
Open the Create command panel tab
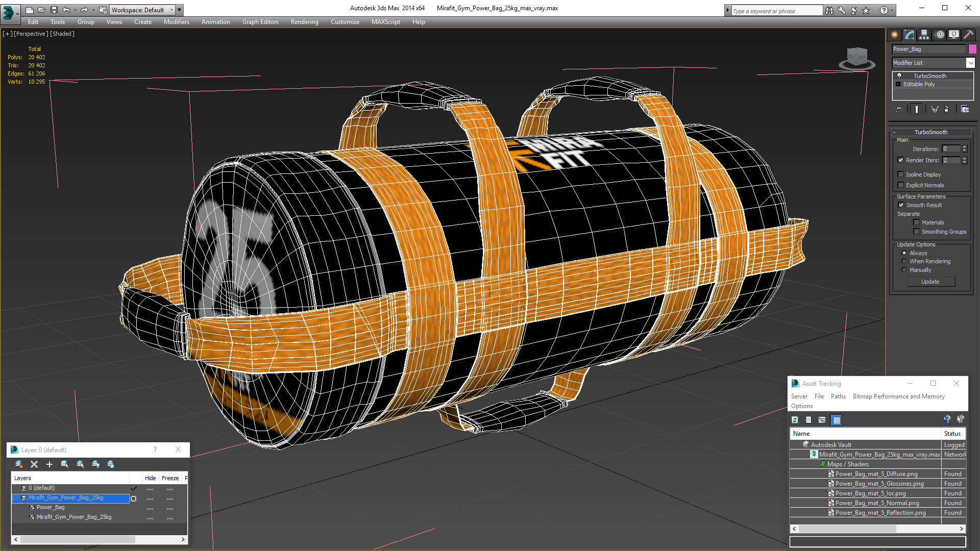pyautogui.click(x=895, y=35)
